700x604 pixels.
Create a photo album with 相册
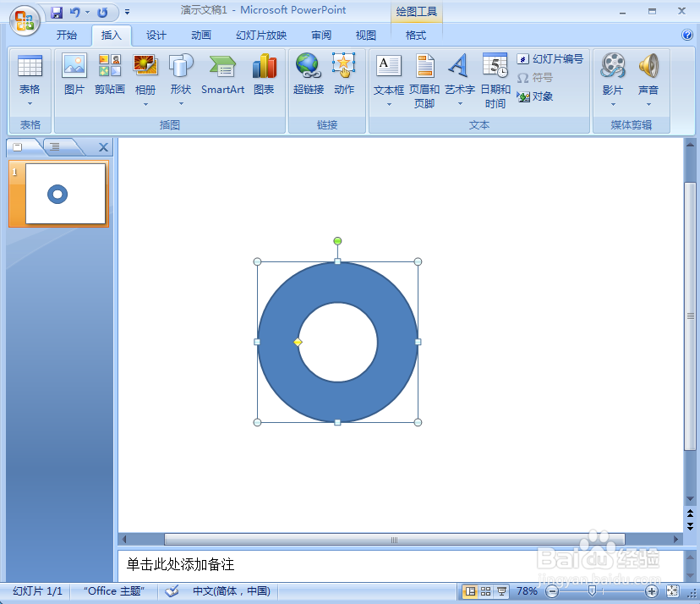pos(145,74)
